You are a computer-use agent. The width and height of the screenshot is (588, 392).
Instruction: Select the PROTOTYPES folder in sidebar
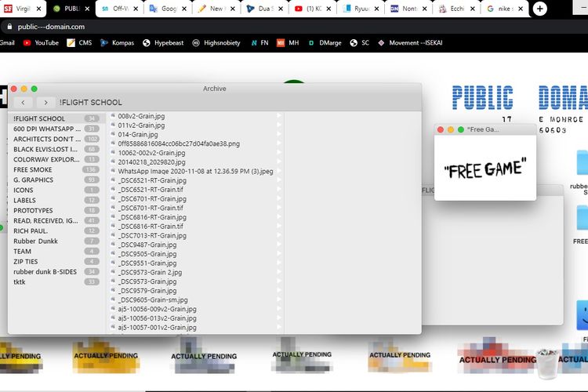click(x=33, y=210)
